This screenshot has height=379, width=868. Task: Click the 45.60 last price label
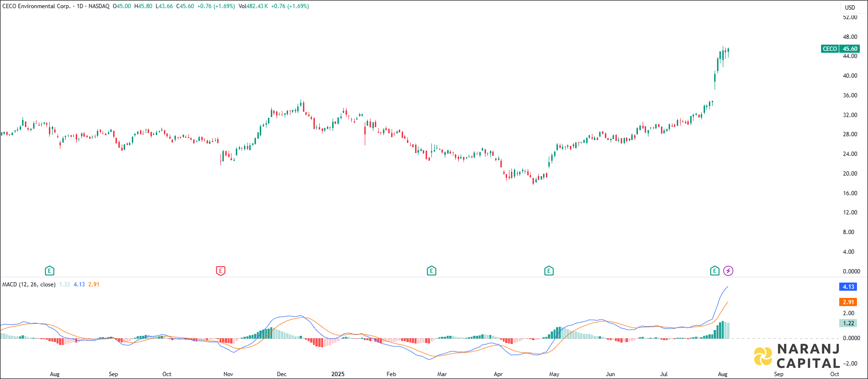click(x=850, y=49)
